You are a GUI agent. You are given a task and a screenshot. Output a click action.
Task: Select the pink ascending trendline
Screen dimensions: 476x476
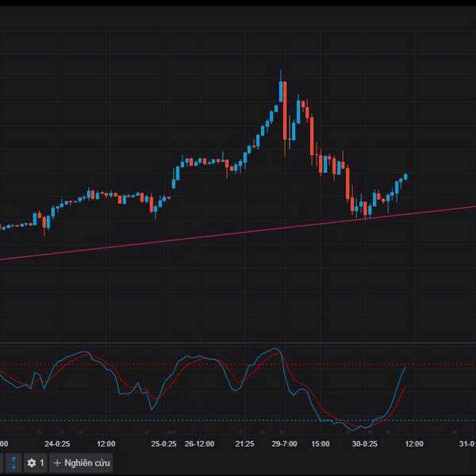tap(238, 232)
